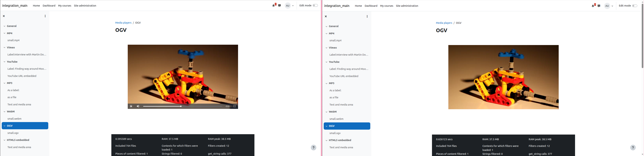Collapse MP3 section chevron, left window

[4, 83]
